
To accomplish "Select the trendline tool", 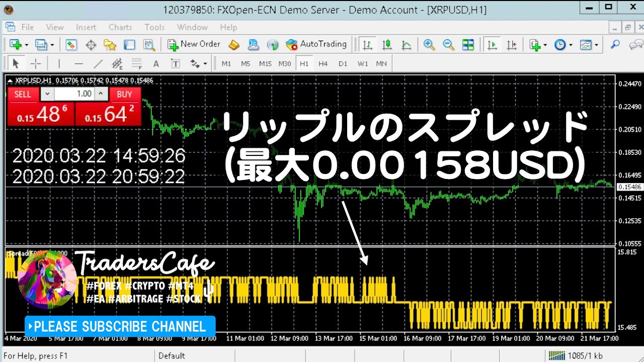I will pyautogui.click(x=98, y=64).
